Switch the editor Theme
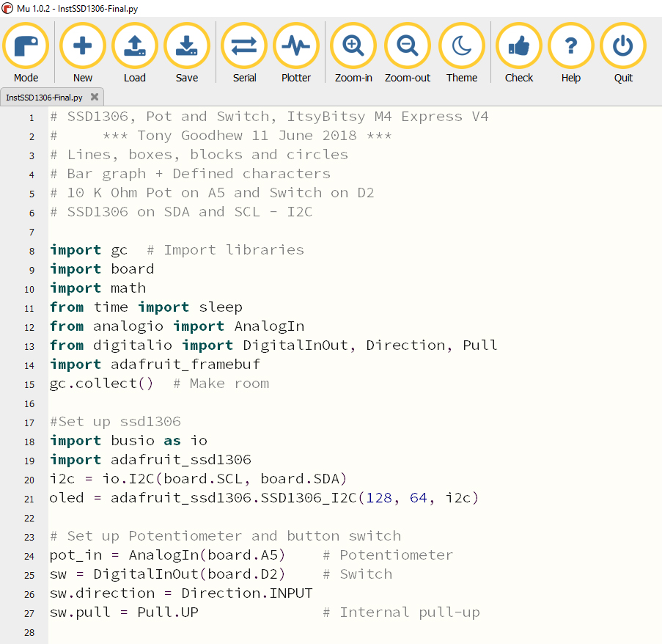662x644 pixels. click(461, 45)
